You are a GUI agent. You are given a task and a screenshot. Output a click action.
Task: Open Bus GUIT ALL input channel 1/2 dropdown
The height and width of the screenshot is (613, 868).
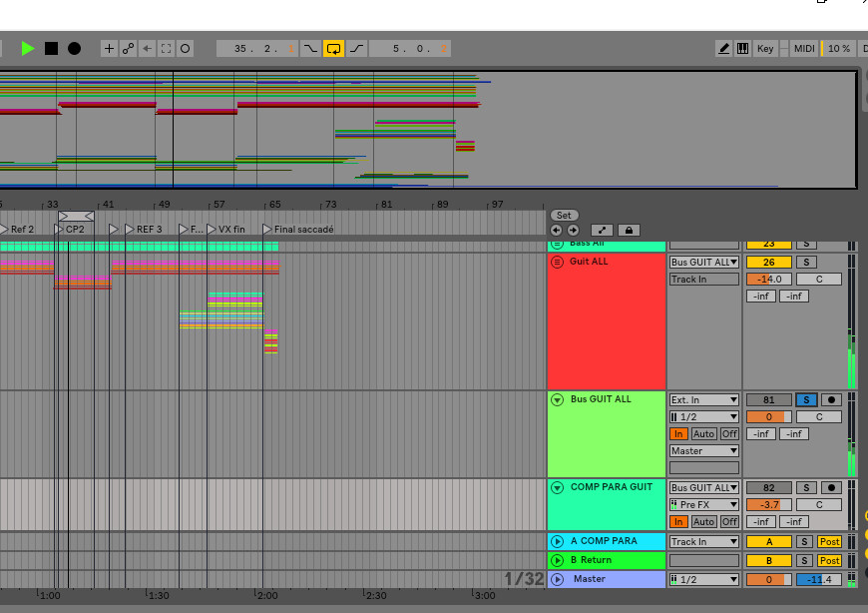pos(704,417)
